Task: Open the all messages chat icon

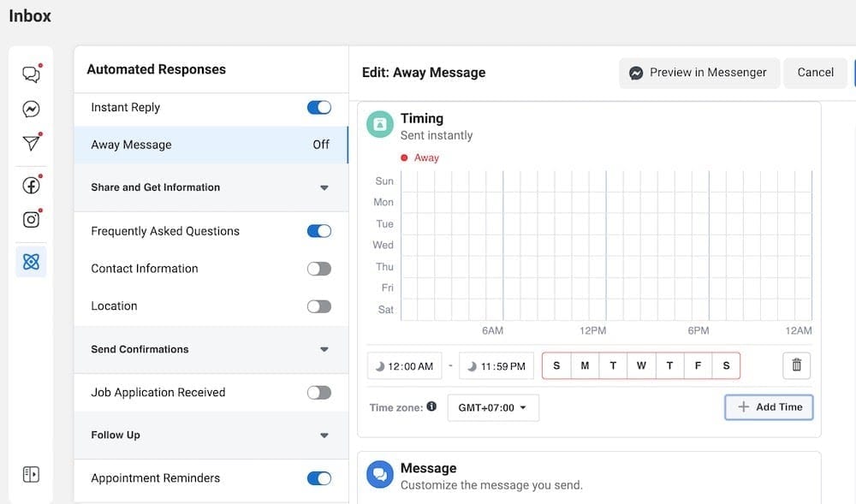Action: tap(31, 74)
